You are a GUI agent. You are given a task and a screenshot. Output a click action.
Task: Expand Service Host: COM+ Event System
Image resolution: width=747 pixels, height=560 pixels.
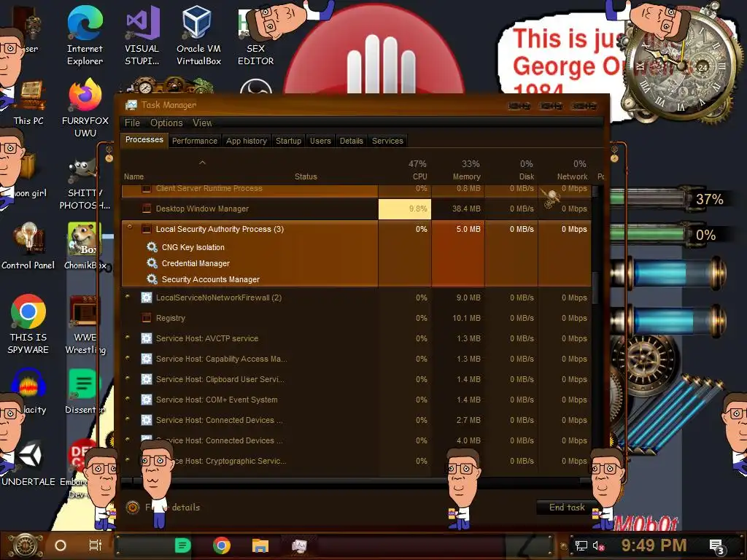pyautogui.click(x=128, y=399)
